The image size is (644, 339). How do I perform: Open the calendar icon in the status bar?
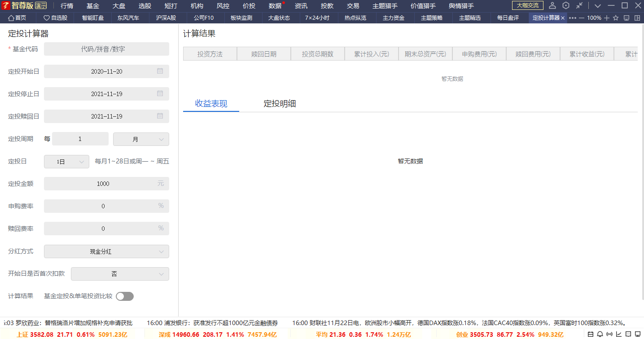590,334
